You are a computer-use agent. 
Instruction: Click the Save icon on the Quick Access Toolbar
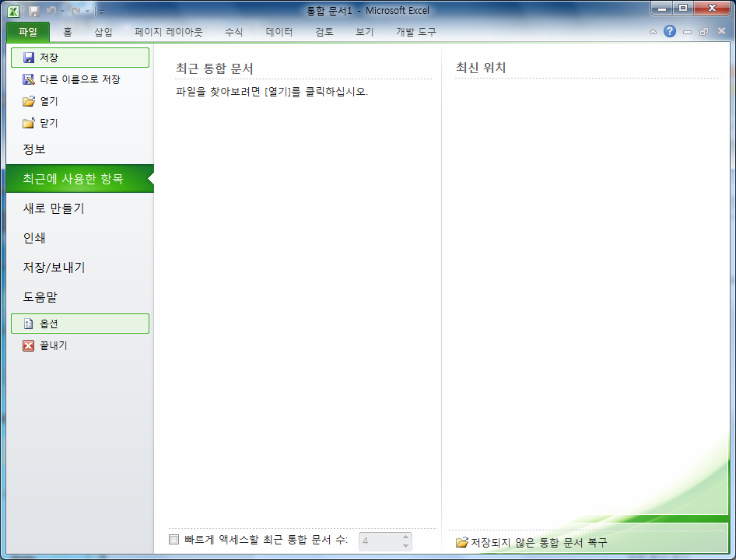(x=34, y=12)
